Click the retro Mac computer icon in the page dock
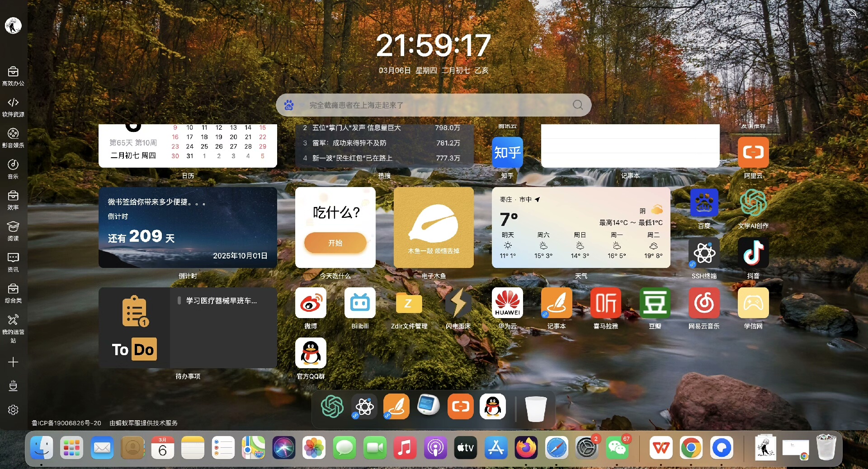The image size is (868, 469). (x=429, y=405)
